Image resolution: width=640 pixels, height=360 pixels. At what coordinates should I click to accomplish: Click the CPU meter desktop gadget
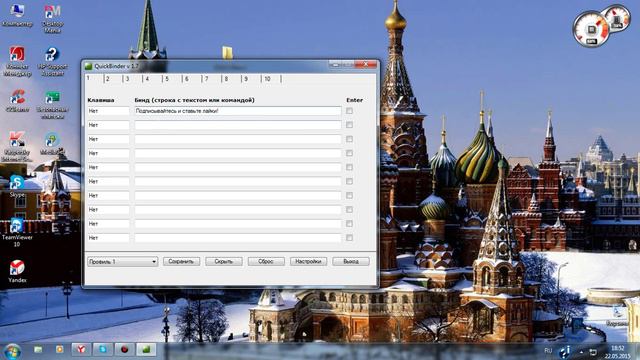591,29
